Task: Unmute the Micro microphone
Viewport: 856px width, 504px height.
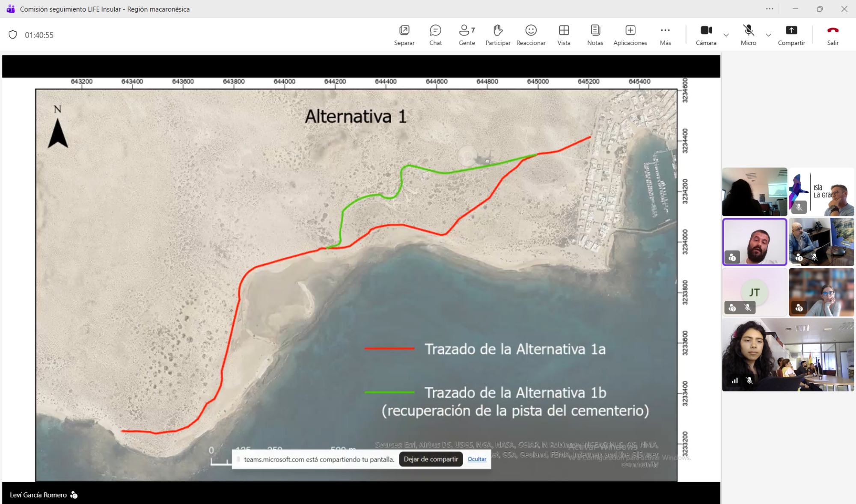Action: click(748, 35)
